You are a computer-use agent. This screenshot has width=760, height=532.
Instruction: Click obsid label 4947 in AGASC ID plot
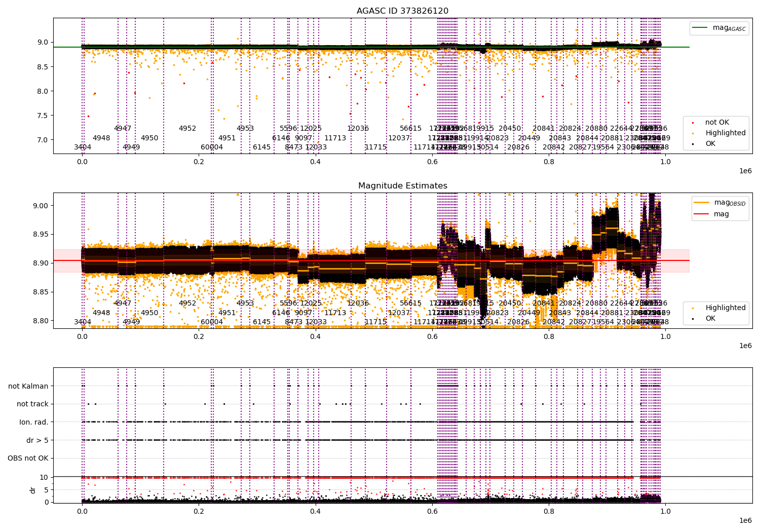point(123,129)
